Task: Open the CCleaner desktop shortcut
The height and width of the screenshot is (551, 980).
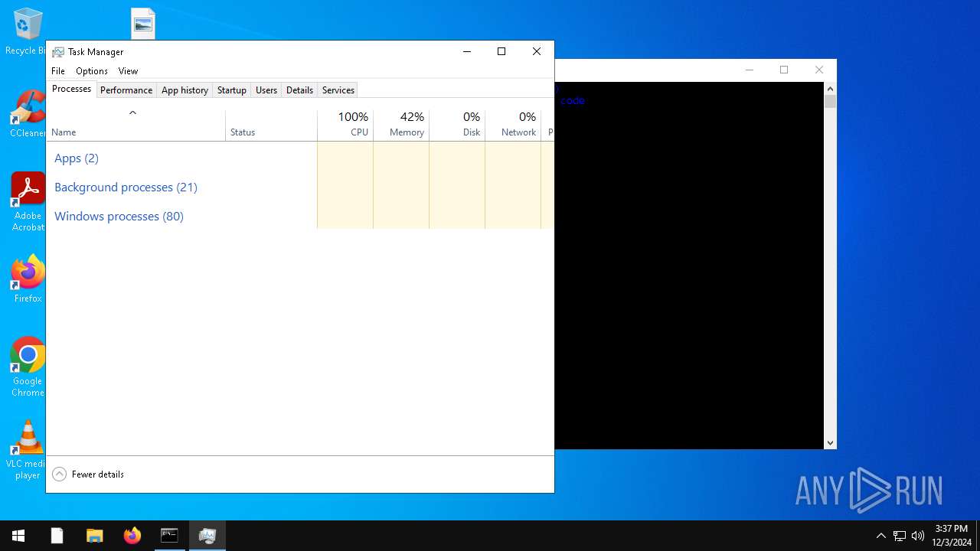Action: pos(28,114)
